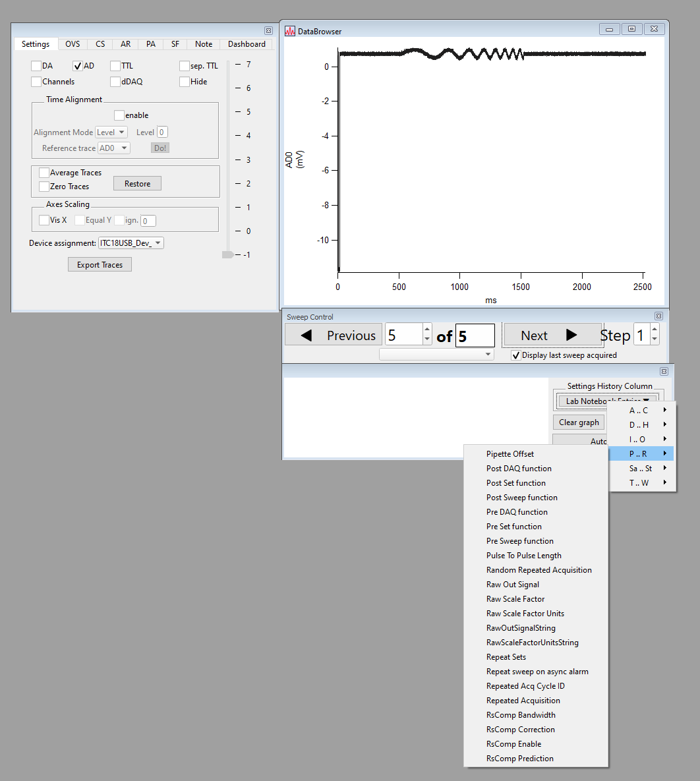Viewport: 700px width, 781px height.
Task: Close the Sweep Control panel
Action: point(658,316)
